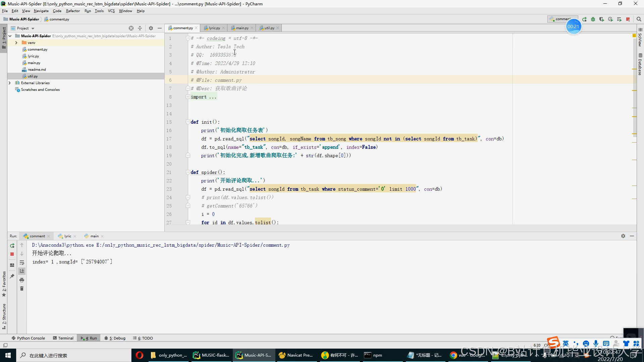Hide the Run tool window
644x362 pixels.
coord(632,236)
